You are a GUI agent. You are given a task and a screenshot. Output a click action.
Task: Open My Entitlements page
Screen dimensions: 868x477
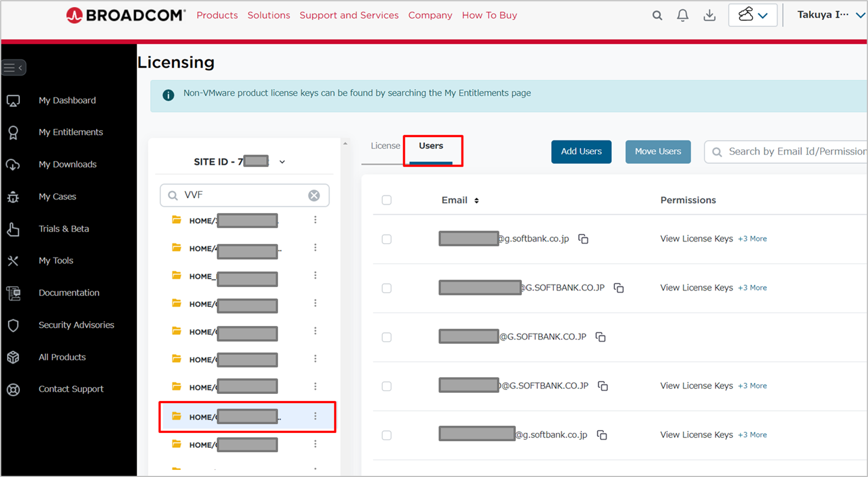click(70, 133)
